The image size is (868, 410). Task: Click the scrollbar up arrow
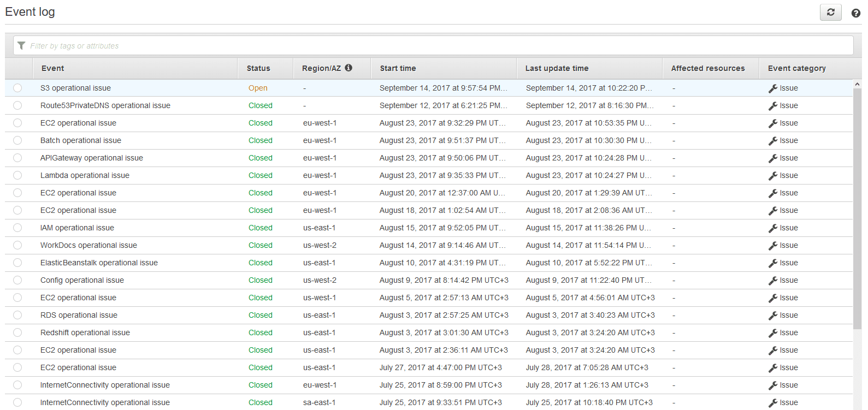point(857,84)
